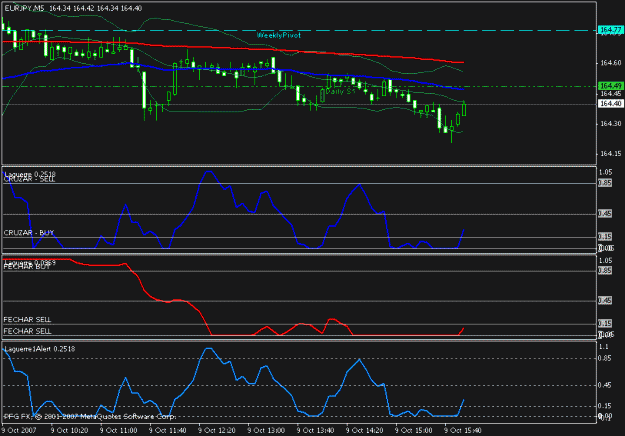Click the 0.85 level tag in red Laguerre panel
Screen dimensions: 625x436
click(x=605, y=271)
